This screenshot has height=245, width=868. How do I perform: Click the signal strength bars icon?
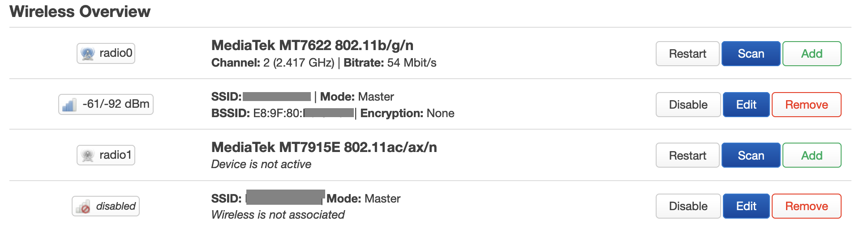point(69,105)
